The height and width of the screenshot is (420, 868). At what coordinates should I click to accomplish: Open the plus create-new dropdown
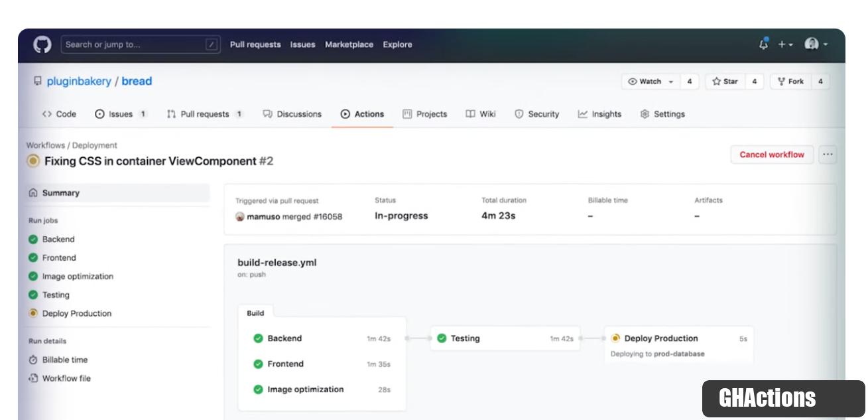pyautogui.click(x=785, y=44)
